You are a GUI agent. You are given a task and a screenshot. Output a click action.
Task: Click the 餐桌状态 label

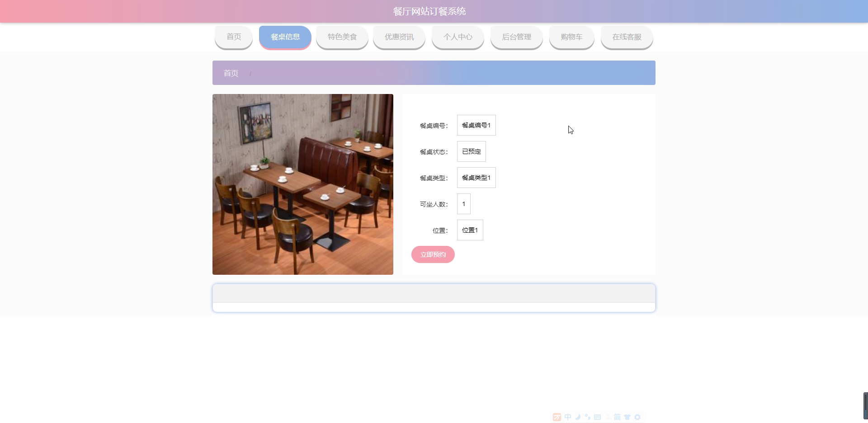[x=434, y=152]
